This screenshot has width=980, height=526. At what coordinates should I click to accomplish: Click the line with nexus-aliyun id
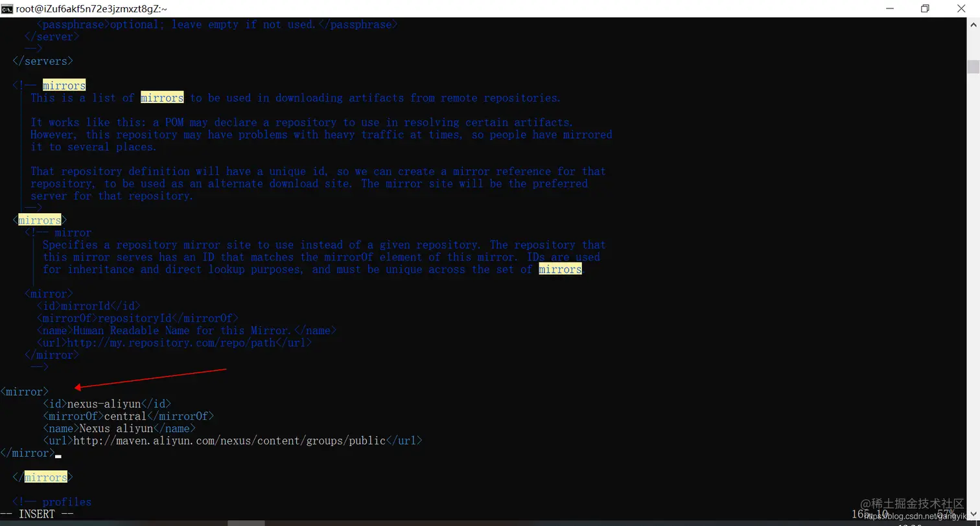[107, 404]
